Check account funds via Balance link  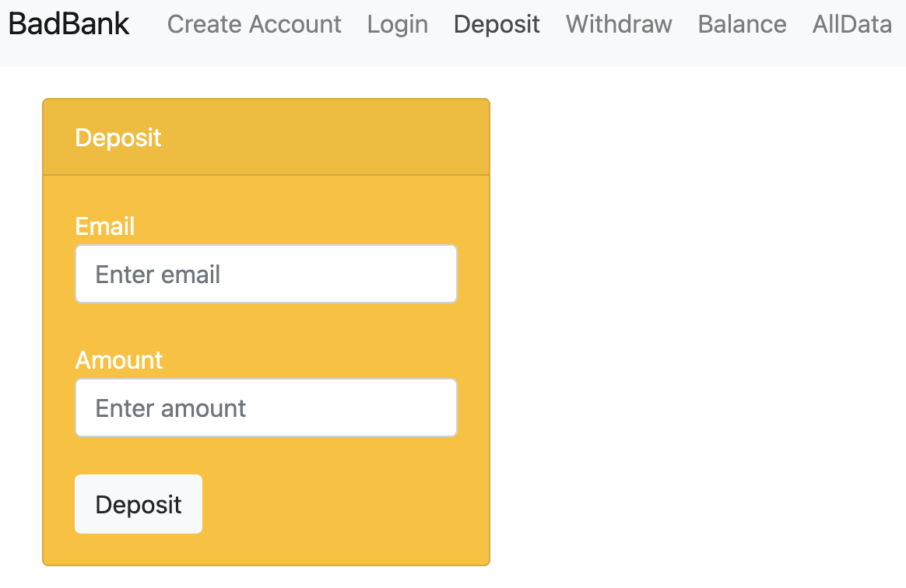741,24
